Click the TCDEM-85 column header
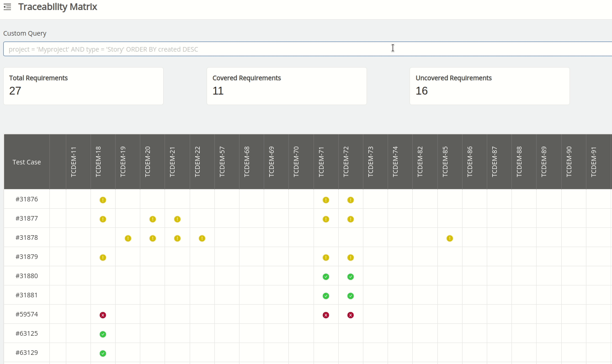 [x=450, y=162]
